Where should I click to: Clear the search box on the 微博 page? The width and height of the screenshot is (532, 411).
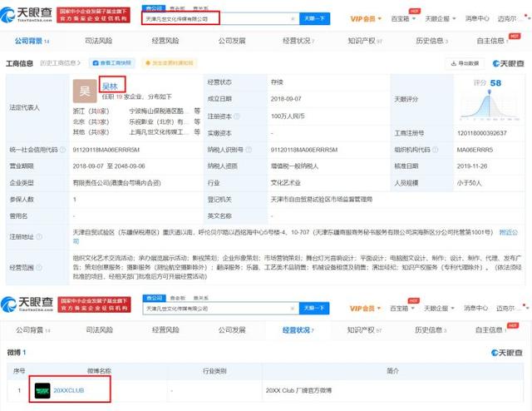292,309
